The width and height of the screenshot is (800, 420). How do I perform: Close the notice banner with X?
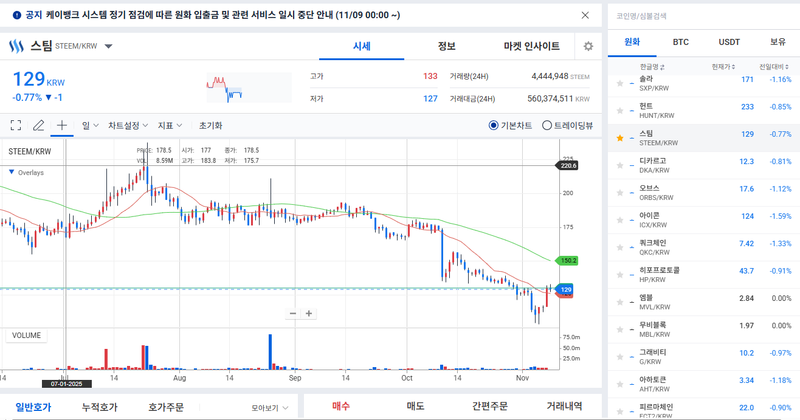[585, 15]
